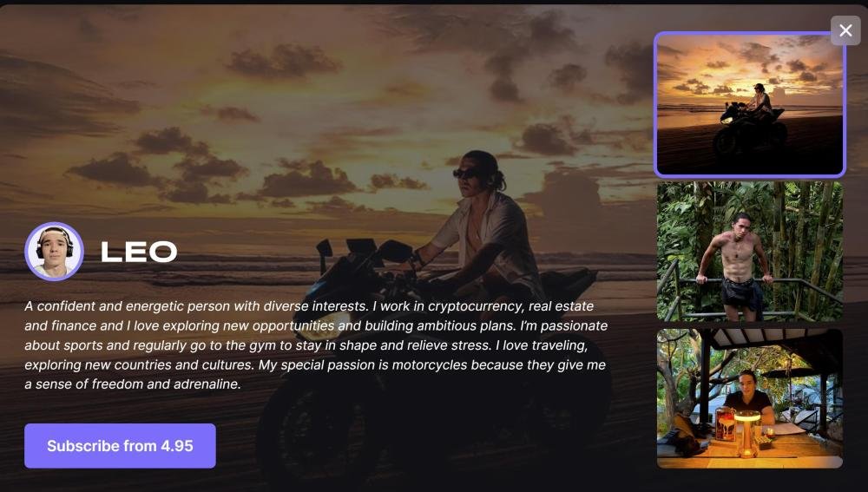Click the headphones in Leo's avatar
Viewport: 868px width, 492px height.
54,242
